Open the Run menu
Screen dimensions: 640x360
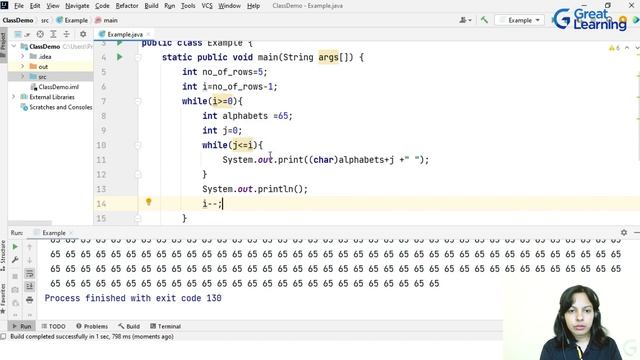click(x=169, y=6)
